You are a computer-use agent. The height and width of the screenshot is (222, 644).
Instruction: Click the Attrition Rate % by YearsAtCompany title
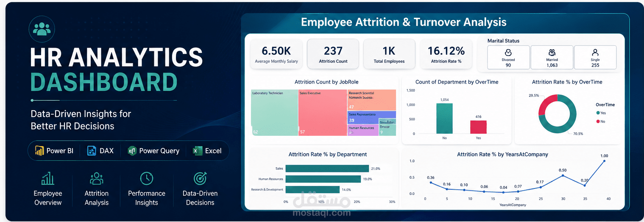(x=502, y=155)
